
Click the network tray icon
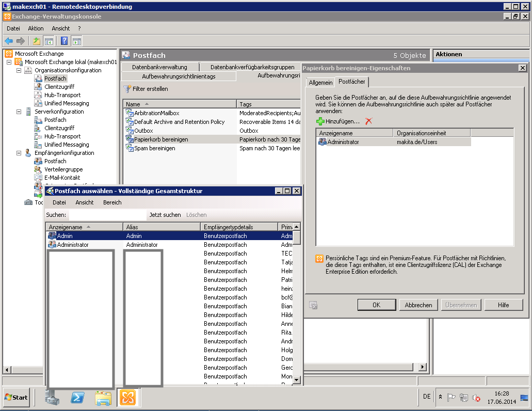(x=464, y=398)
